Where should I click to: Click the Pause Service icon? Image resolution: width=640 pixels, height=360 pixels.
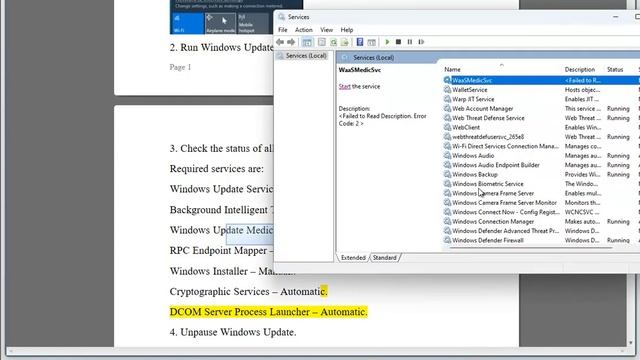pos(410,42)
